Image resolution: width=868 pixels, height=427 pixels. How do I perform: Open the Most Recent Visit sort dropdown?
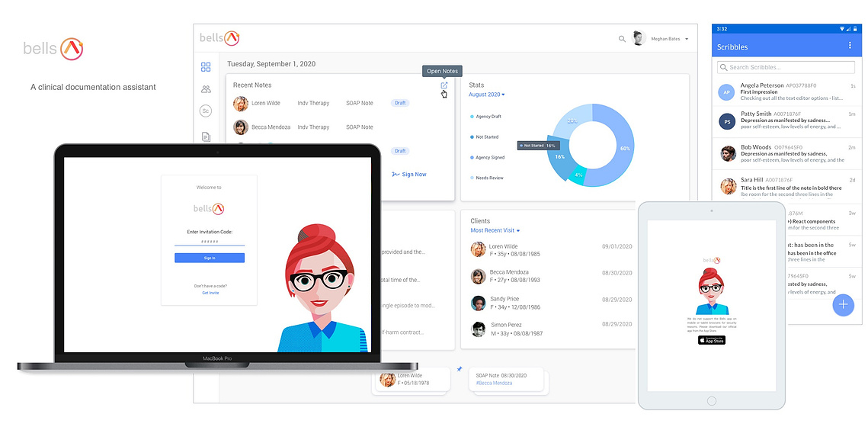[x=495, y=230]
